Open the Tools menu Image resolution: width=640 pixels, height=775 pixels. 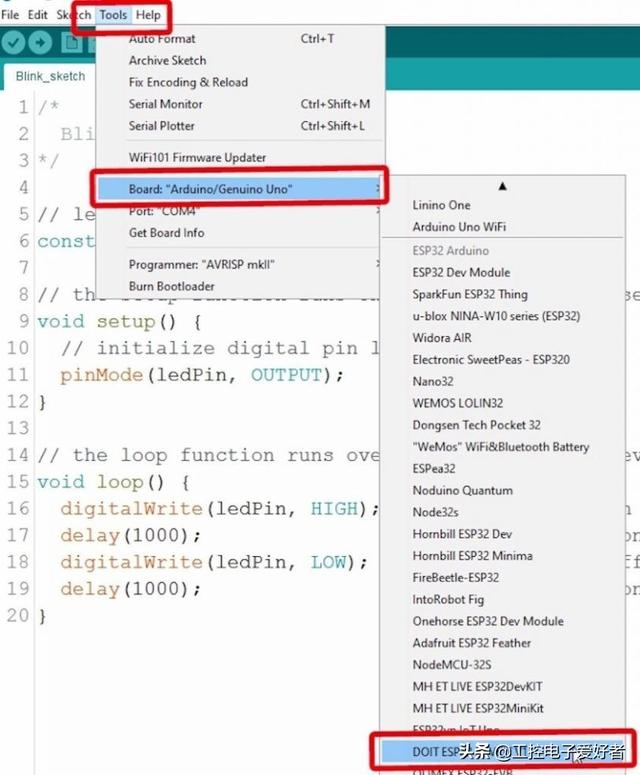[113, 15]
